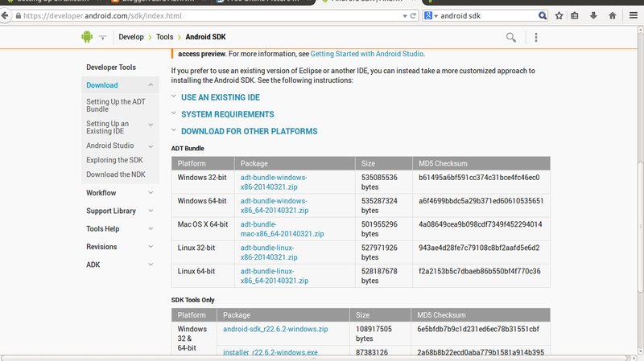
Task: Go to the browser home icon
Action: 613,15
